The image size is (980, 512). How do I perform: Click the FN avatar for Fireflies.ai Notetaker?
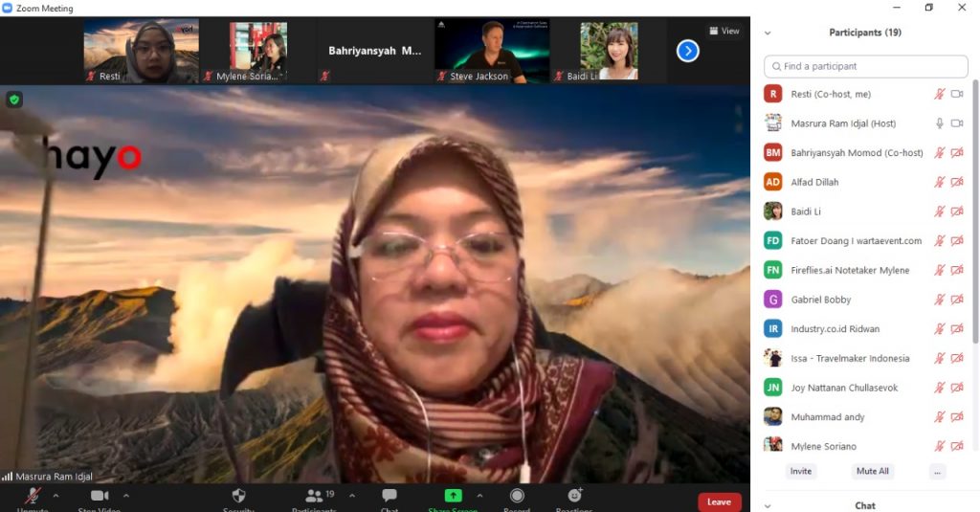773,270
